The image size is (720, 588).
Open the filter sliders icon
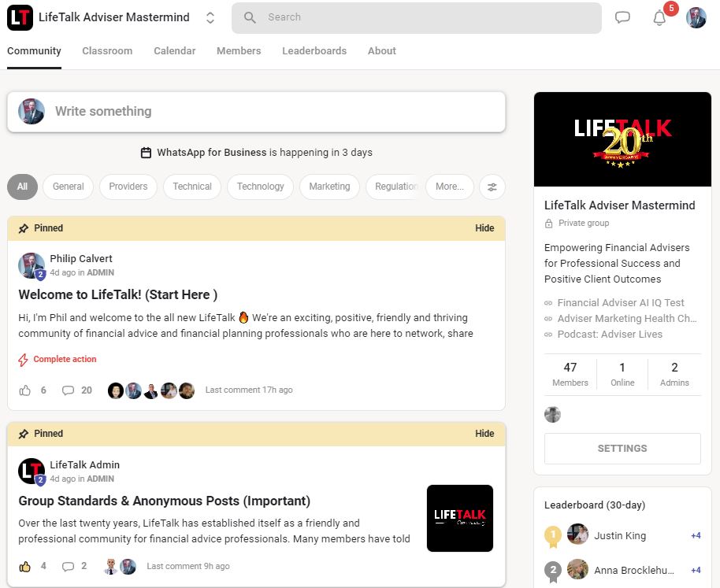(x=492, y=187)
